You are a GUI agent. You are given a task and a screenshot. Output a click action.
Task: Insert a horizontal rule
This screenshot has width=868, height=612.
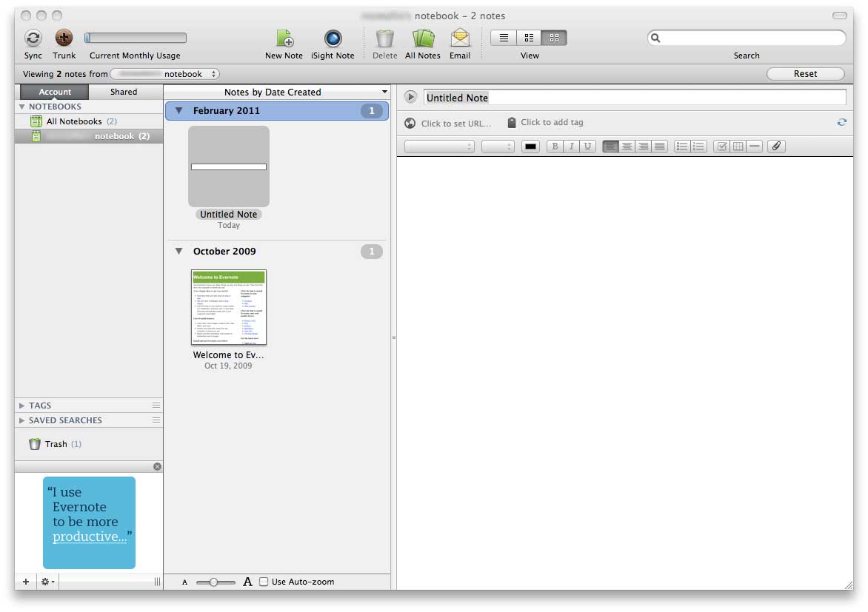click(x=754, y=147)
